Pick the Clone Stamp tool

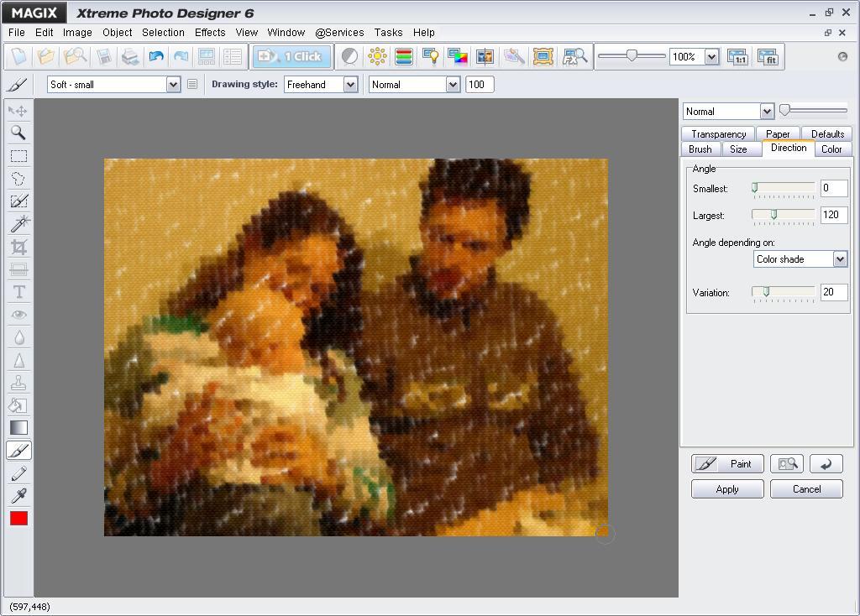pyautogui.click(x=18, y=382)
